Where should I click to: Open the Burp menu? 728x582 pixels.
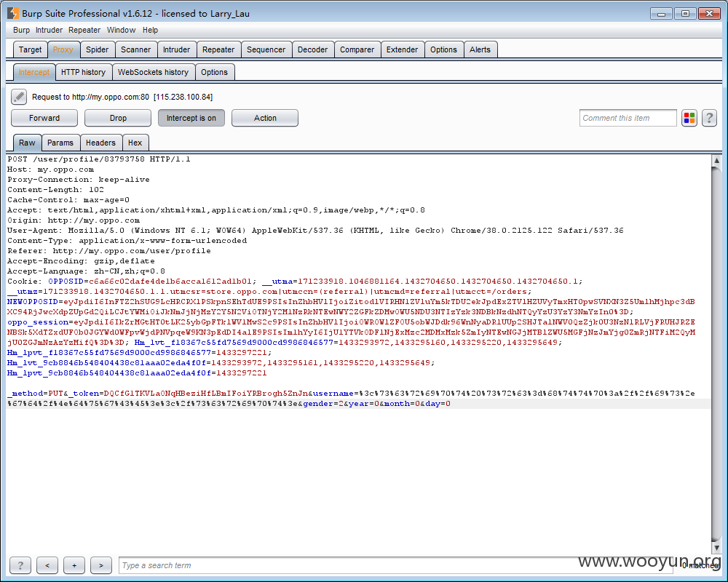[21, 30]
